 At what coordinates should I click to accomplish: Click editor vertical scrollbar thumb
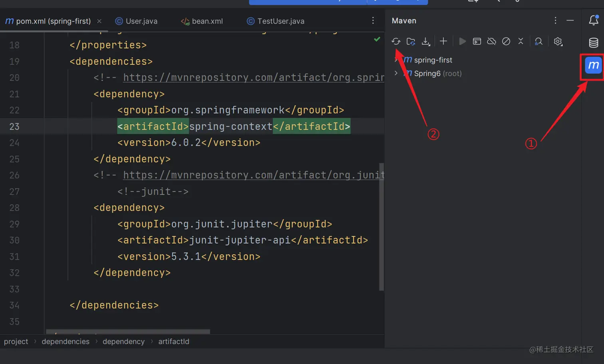coord(381,227)
